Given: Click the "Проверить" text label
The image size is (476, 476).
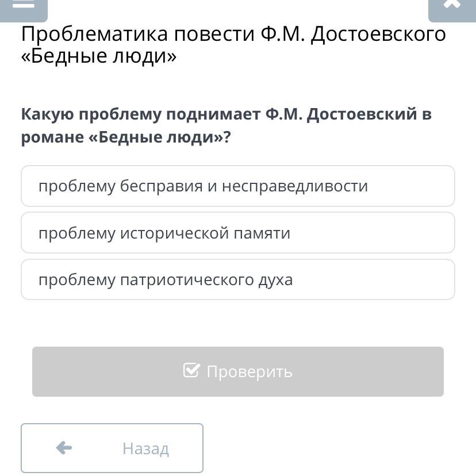Looking at the screenshot, I should [249, 372].
